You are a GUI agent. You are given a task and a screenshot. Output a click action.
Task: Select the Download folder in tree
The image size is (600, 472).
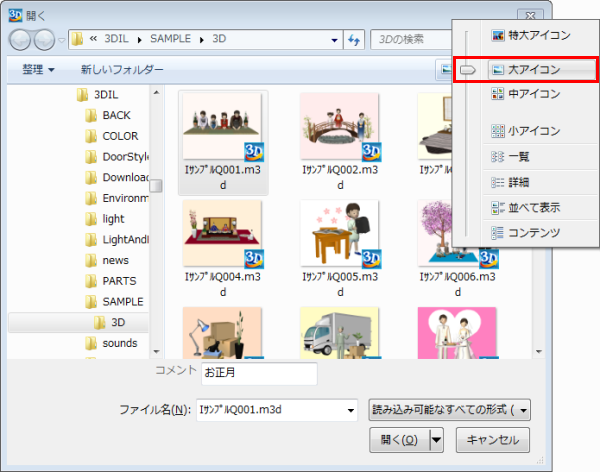tap(117, 177)
